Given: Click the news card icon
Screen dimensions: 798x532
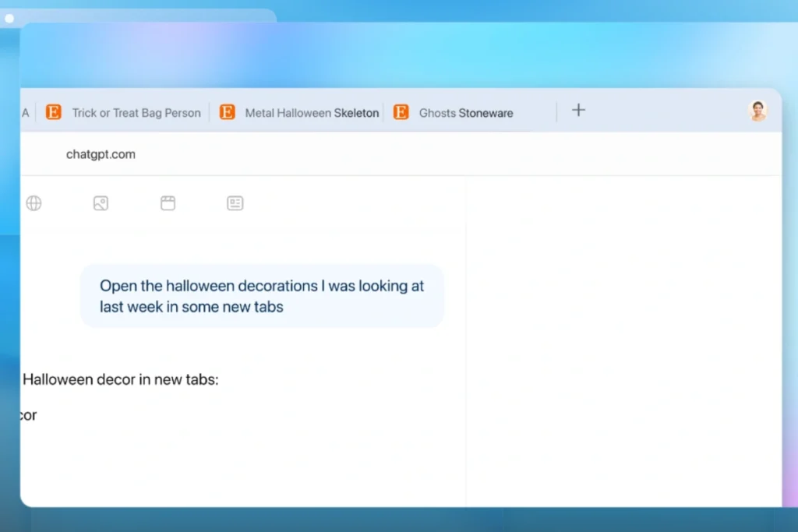Looking at the screenshot, I should (235, 203).
